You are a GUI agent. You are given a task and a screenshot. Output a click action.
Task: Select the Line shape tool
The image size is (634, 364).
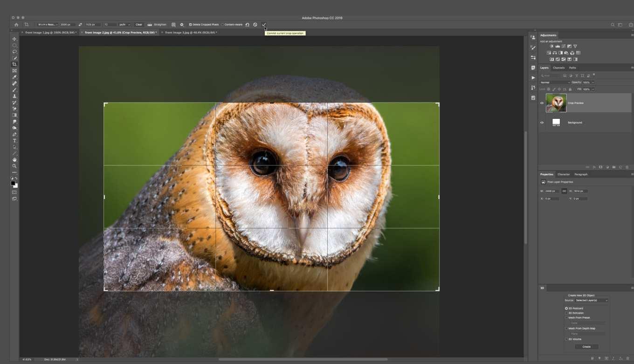tap(14, 153)
